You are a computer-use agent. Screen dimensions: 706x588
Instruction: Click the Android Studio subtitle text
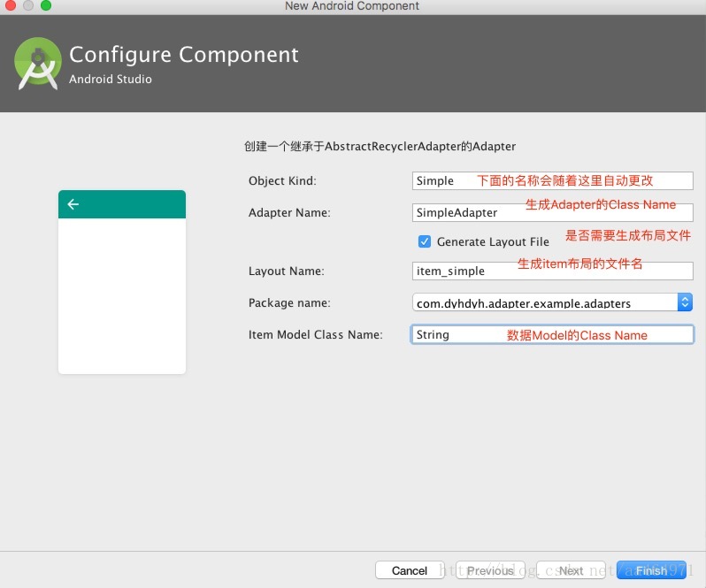111,80
